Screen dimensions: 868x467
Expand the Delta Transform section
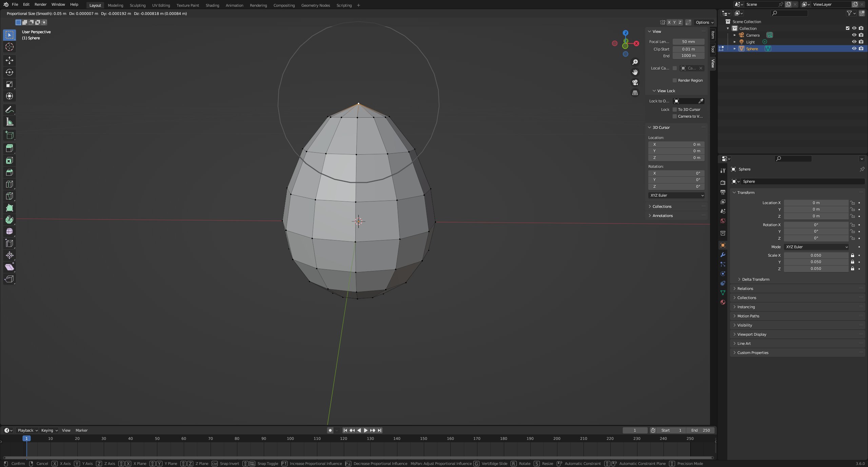tap(755, 279)
